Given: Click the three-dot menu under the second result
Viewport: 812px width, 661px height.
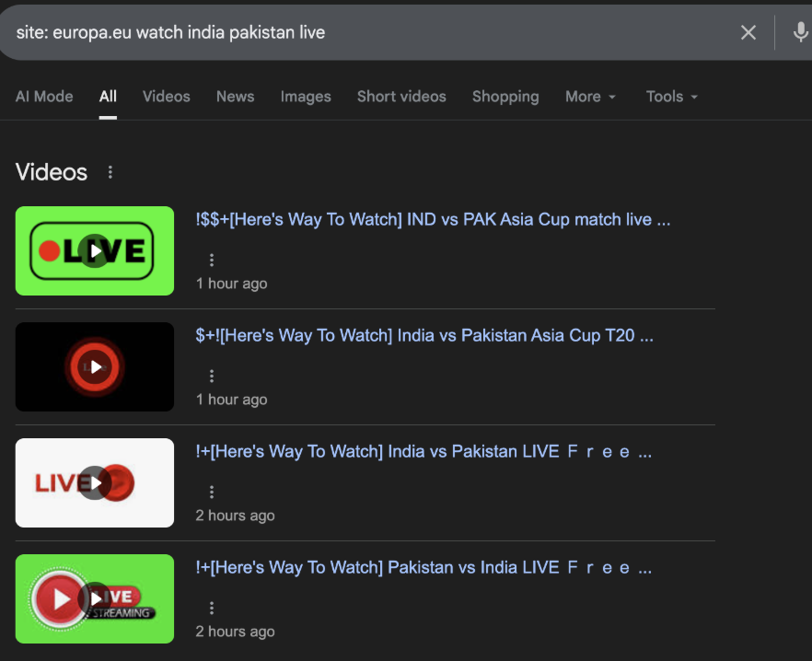Looking at the screenshot, I should [212, 376].
